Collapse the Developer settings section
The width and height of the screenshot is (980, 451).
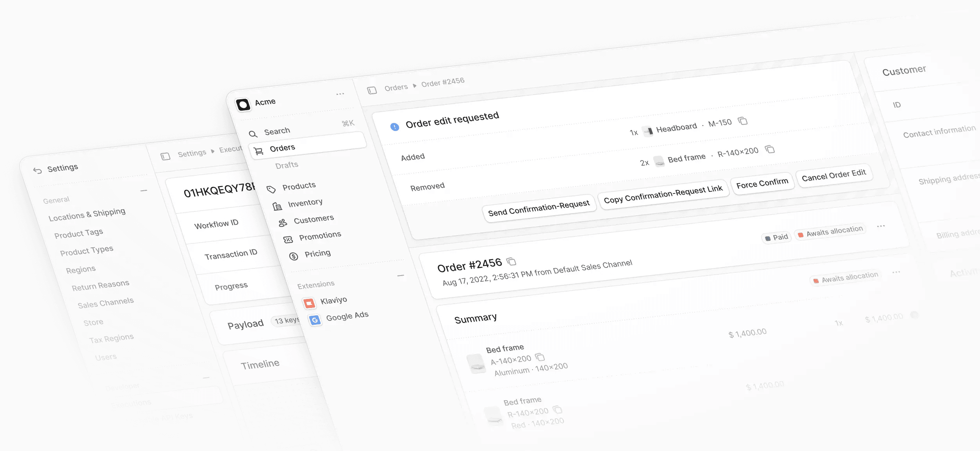(206, 378)
